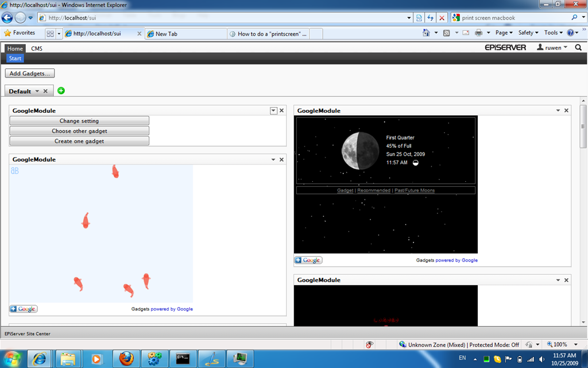Click the green add tab plus icon

point(61,91)
